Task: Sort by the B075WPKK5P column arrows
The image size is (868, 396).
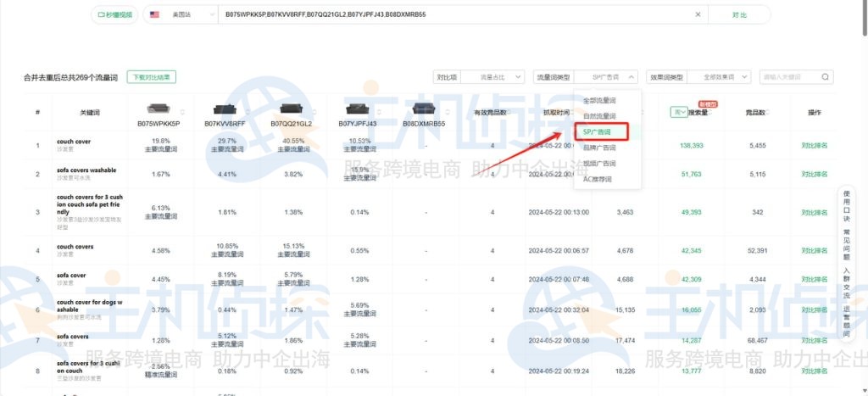Action: coord(182,113)
